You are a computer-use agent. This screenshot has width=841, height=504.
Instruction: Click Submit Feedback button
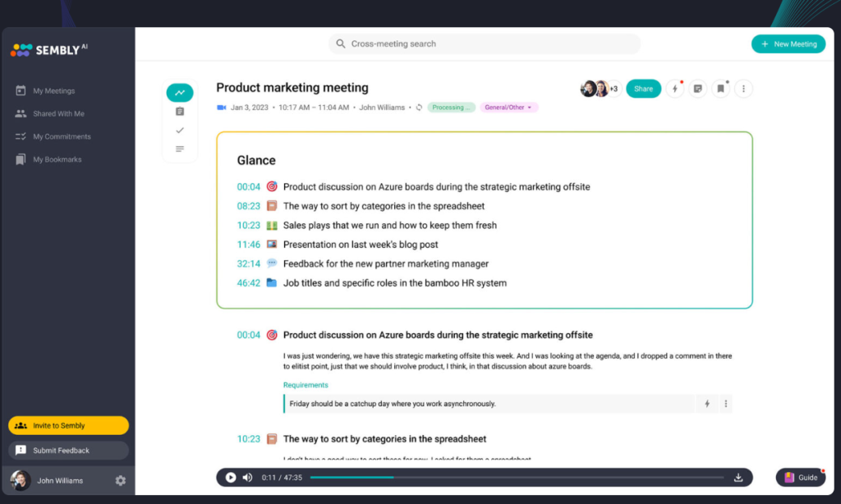point(69,451)
